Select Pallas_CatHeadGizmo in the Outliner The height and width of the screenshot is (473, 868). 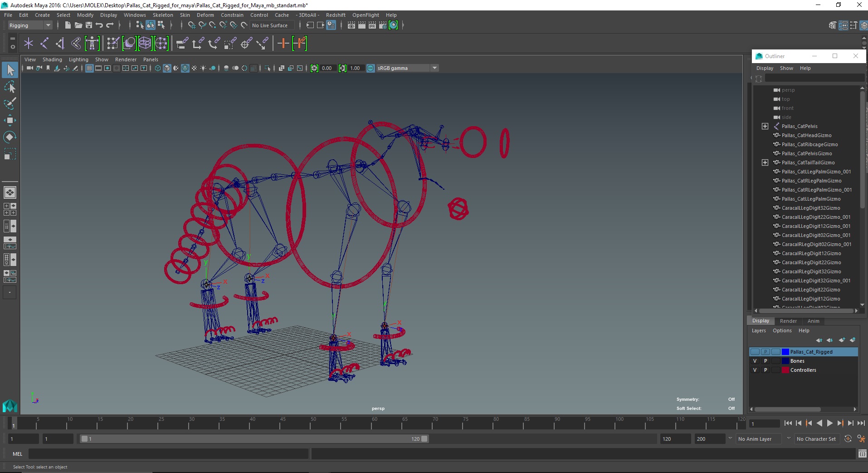point(806,136)
